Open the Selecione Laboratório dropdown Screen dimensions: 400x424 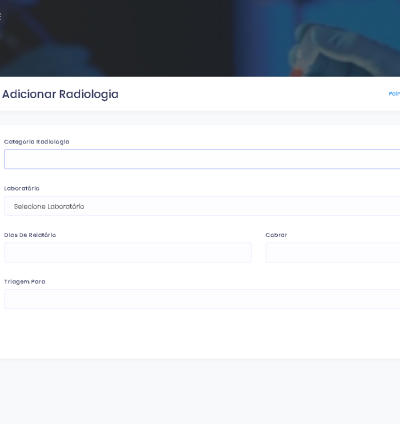(x=202, y=206)
